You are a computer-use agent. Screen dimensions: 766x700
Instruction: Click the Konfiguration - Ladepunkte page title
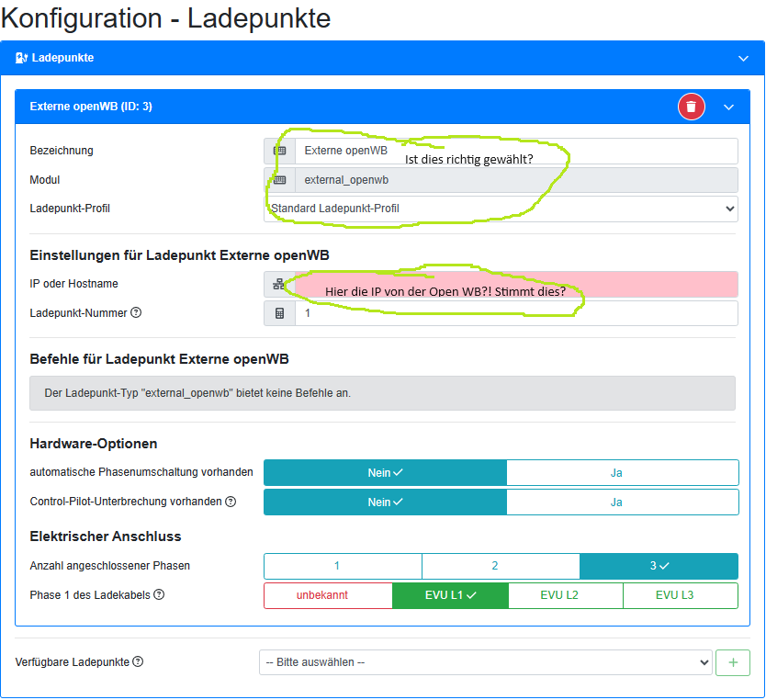click(165, 18)
